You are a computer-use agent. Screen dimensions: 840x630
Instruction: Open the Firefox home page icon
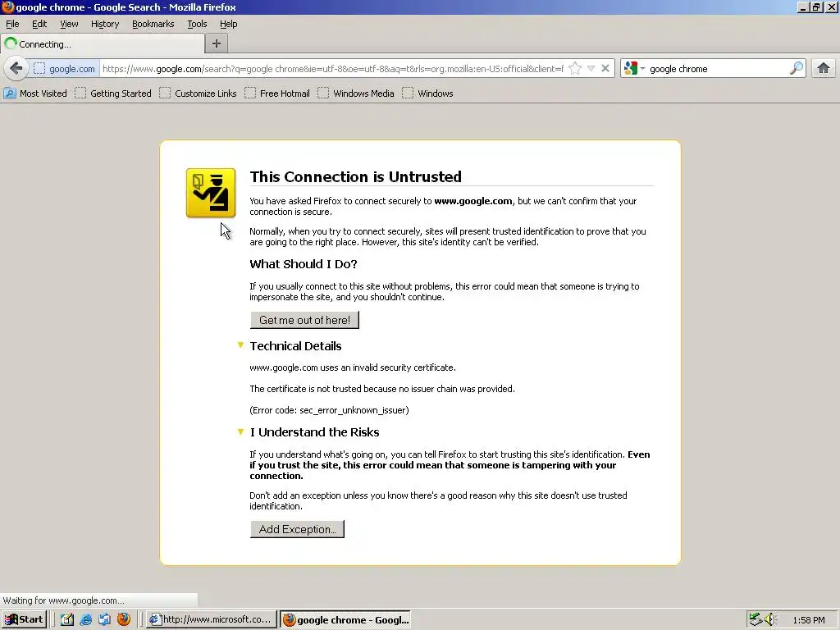[x=824, y=69]
